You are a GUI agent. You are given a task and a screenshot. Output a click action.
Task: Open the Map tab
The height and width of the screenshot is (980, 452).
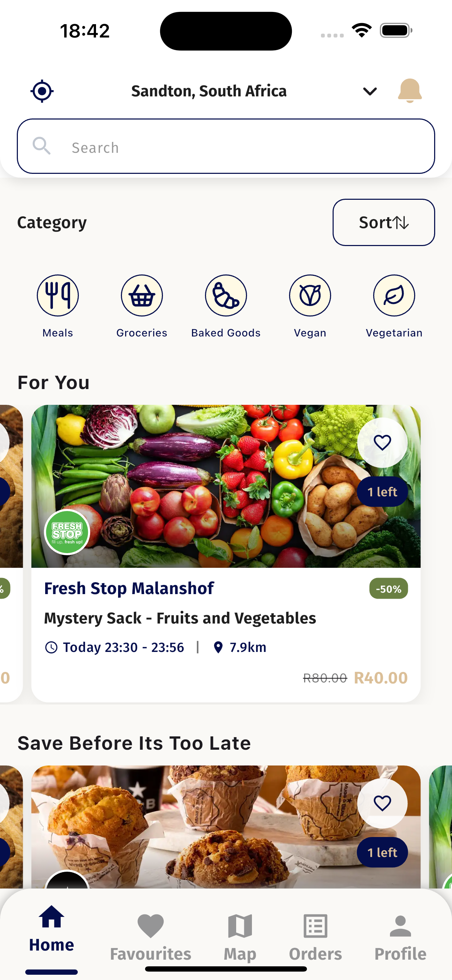click(x=240, y=937)
